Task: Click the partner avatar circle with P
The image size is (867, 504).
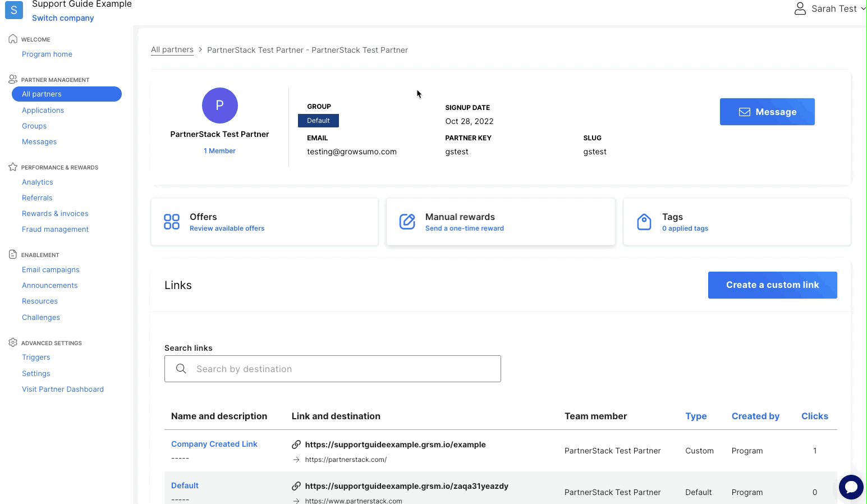Action: point(220,106)
